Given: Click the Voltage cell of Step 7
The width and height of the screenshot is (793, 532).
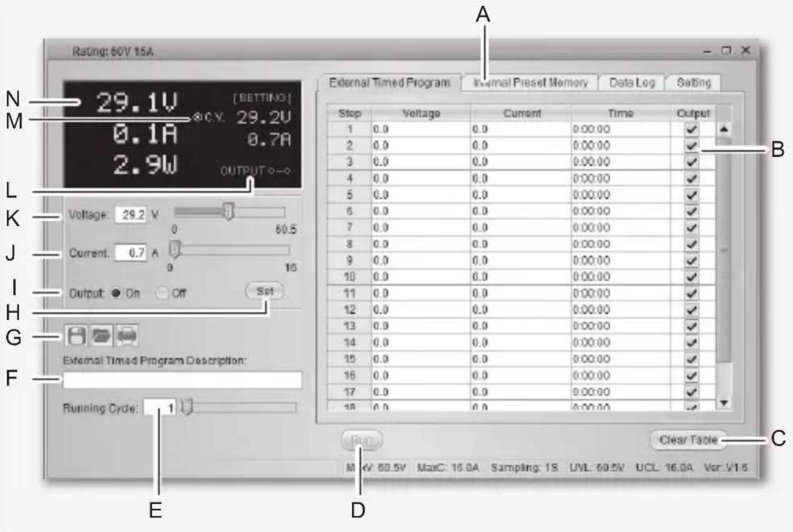Looking at the screenshot, I should [x=421, y=228].
